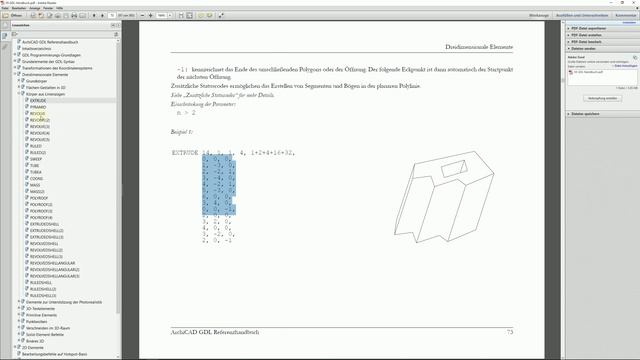The width and height of the screenshot is (640, 360).
Task: Click the email envelope icon in the toolbar
Action: click(x=82, y=16)
